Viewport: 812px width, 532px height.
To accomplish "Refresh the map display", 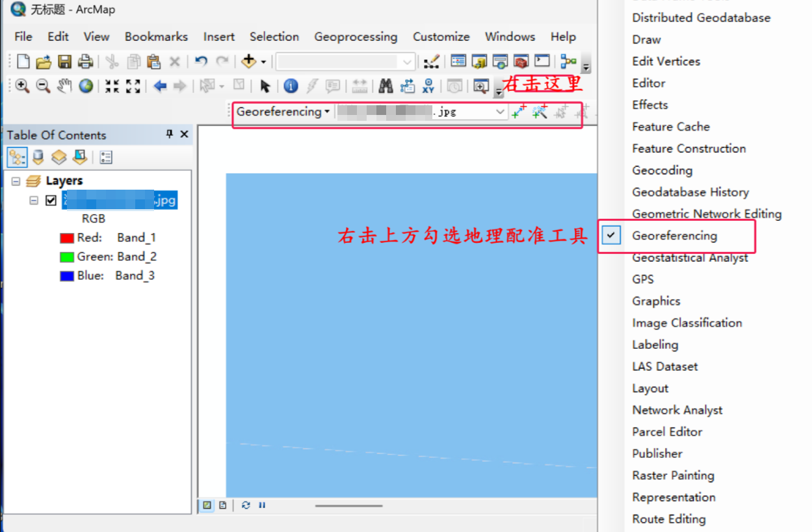I will [x=246, y=505].
